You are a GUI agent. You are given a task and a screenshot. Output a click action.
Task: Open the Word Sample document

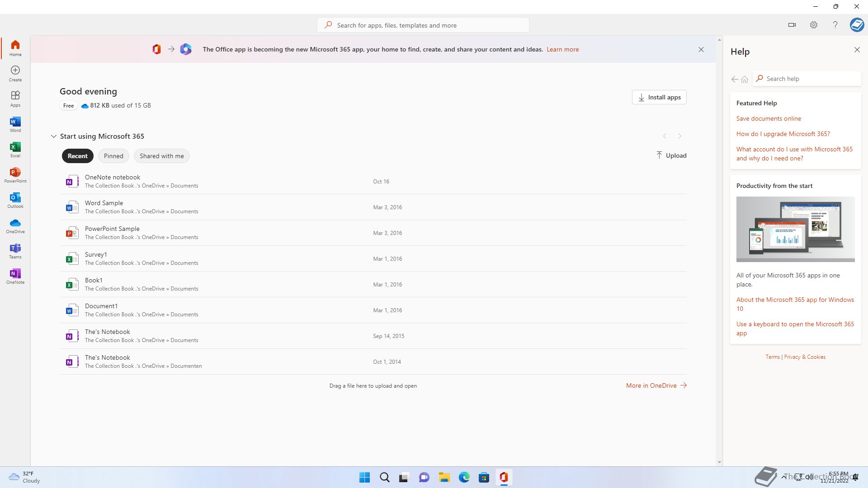pos(373,207)
